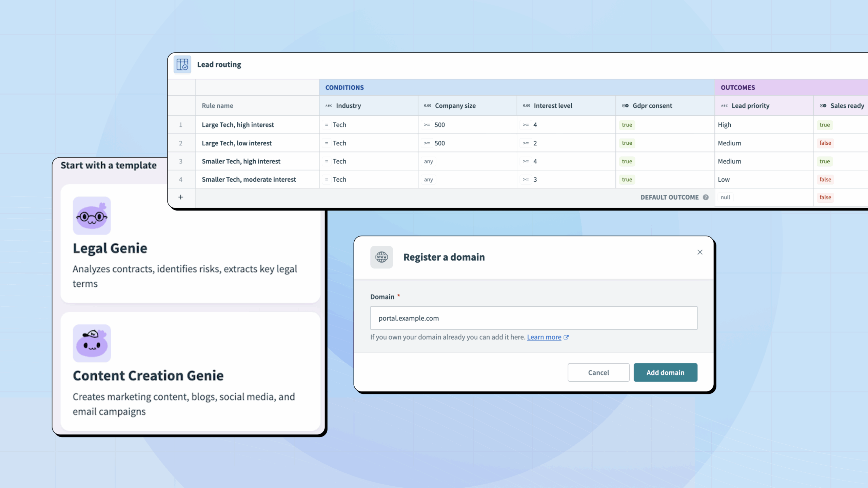
Task: Select the Conditions header section
Action: click(x=344, y=87)
